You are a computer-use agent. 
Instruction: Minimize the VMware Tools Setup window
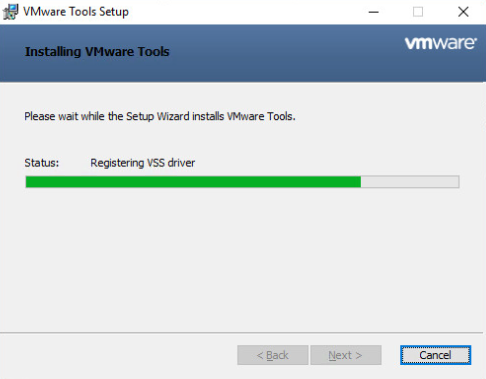pos(374,12)
